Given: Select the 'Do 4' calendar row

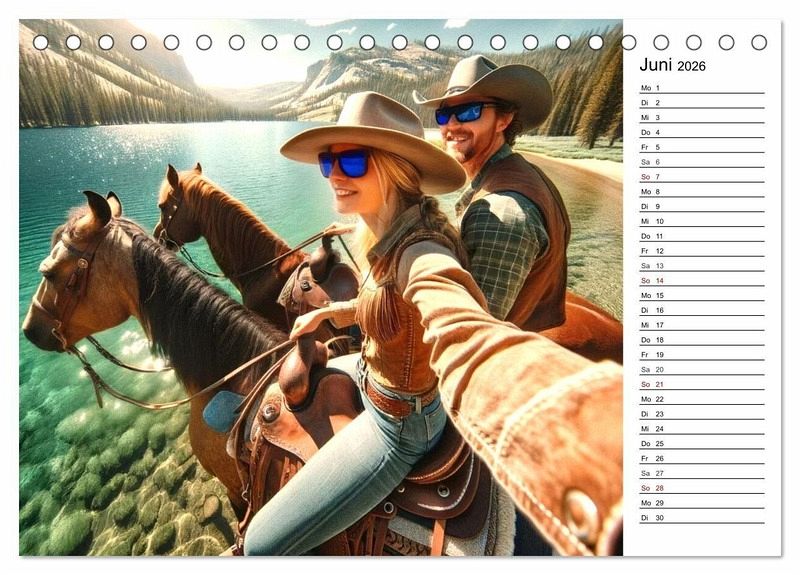Looking at the screenshot, I should [x=702, y=132].
